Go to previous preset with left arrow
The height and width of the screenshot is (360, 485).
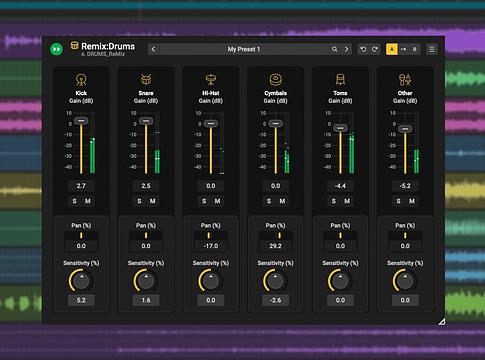153,49
